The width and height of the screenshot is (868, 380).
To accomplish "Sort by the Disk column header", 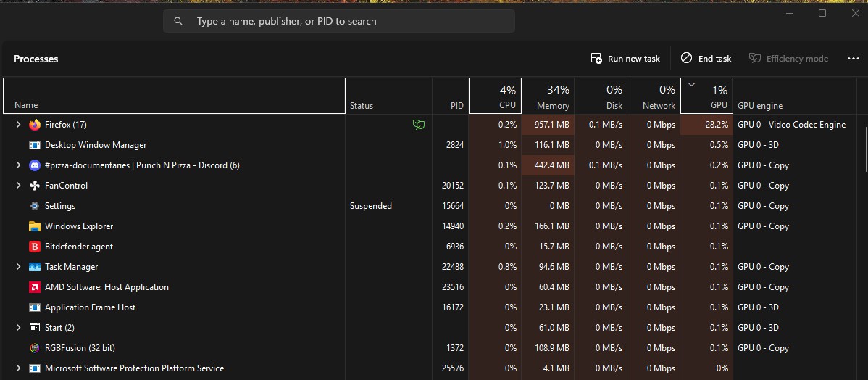I will click(600, 96).
